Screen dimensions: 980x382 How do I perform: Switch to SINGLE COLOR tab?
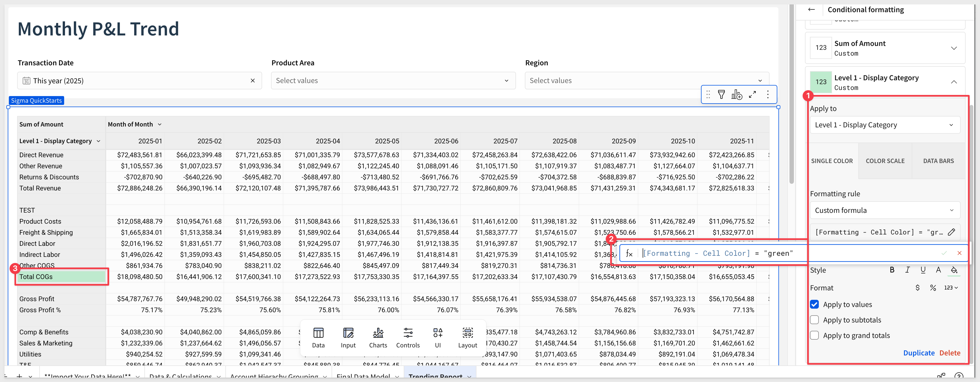832,161
